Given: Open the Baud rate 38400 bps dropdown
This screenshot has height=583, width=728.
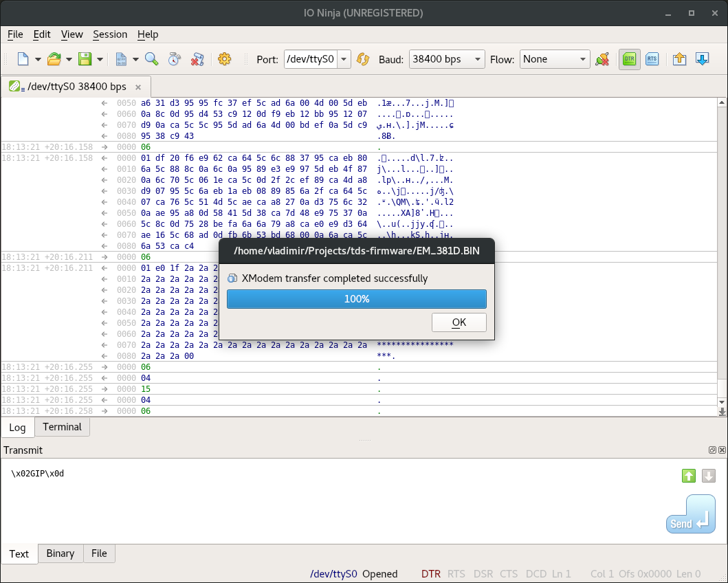Looking at the screenshot, I should (x=447, y=59).
